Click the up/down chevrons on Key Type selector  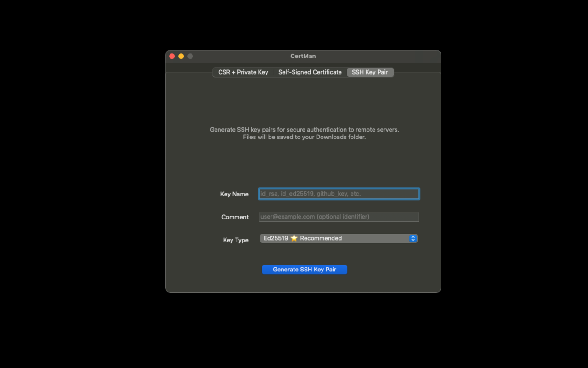pos(413,238)
